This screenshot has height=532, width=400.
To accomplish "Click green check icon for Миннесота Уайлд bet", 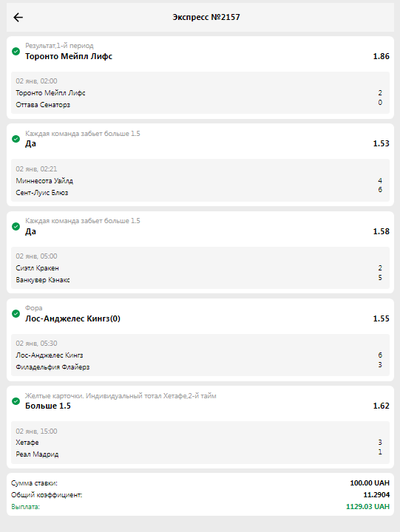I will 16,139.
